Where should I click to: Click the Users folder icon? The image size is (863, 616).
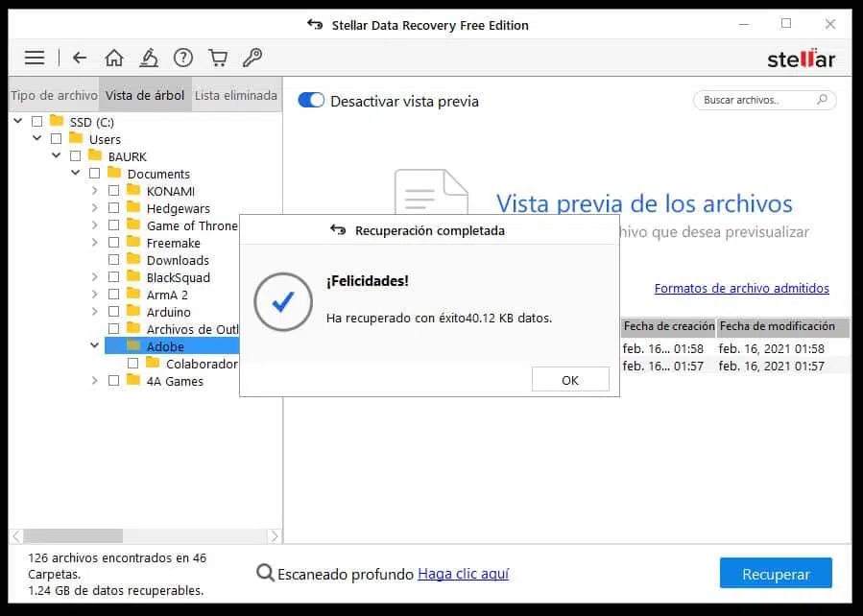(76, 138)
